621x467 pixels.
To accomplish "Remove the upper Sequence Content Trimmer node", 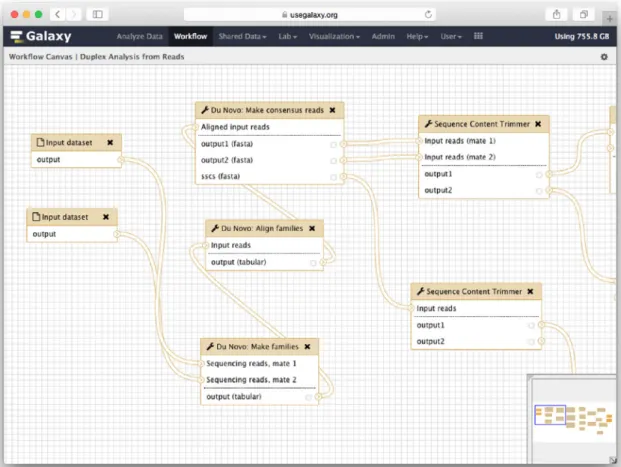I will click(538, 124).
